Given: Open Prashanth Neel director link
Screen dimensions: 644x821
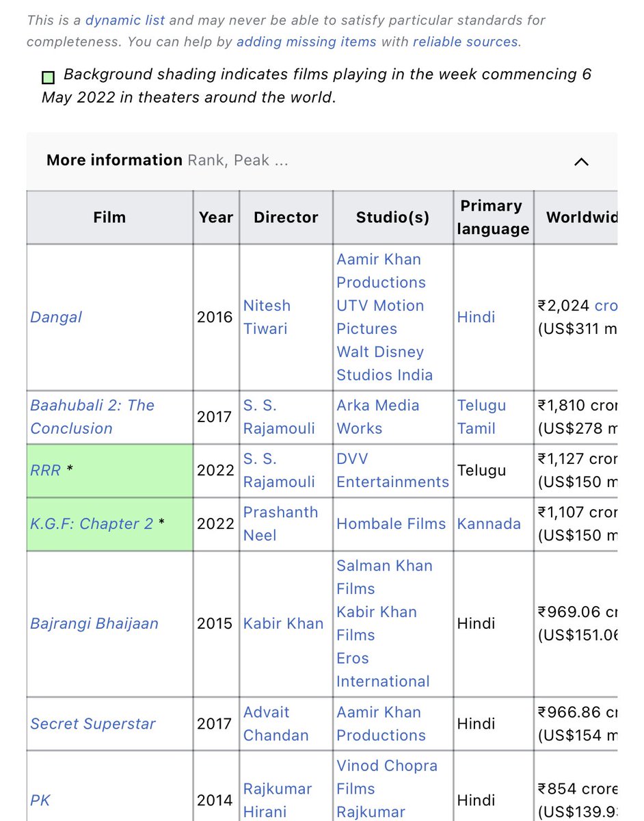Looking at the screenshot, I should tap(281, 524).
